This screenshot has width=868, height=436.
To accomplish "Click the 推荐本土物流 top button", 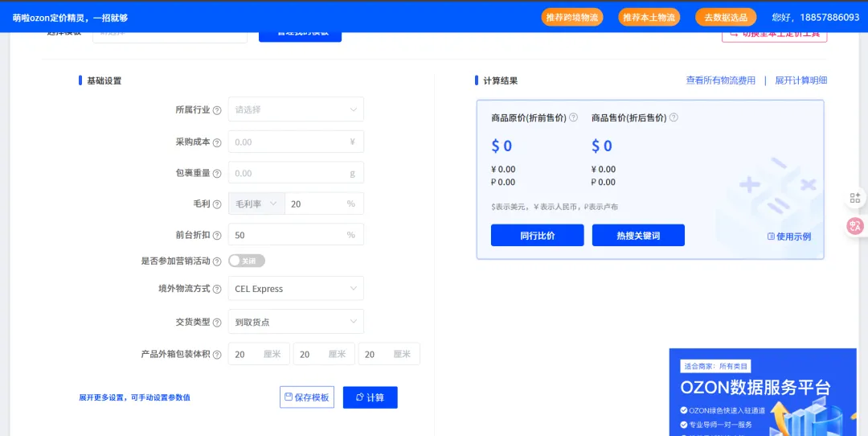I will point(649,17).
